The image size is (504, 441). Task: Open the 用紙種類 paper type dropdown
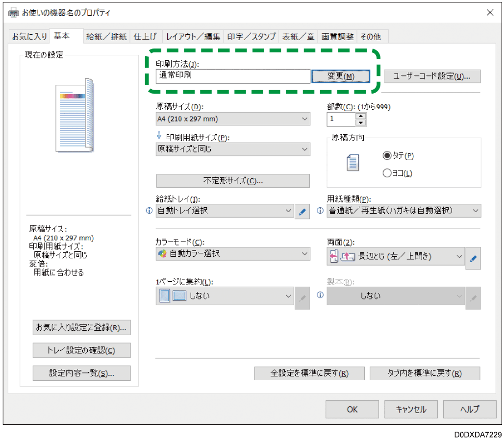(x=403, y=211)
